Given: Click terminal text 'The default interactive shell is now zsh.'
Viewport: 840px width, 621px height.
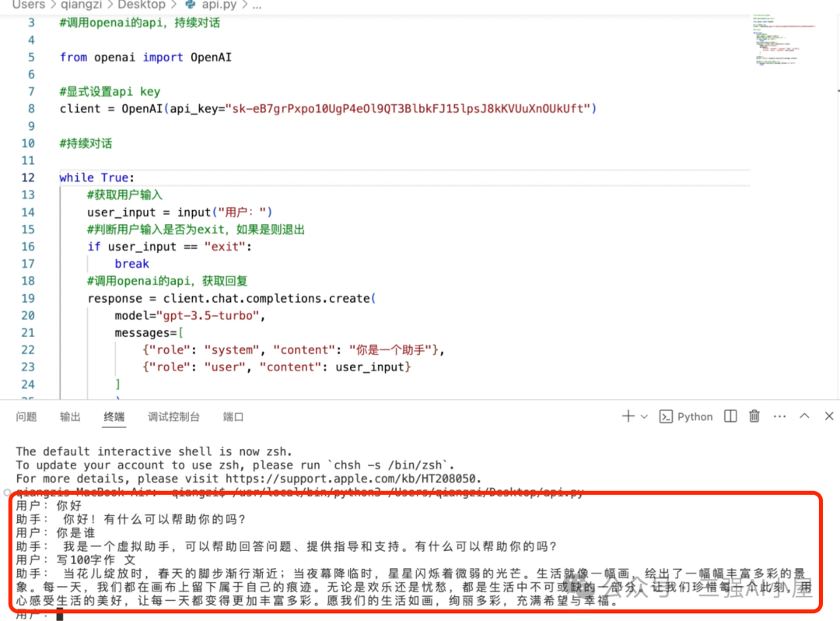Looking at the screenshot, I should (x=154, y=451).
